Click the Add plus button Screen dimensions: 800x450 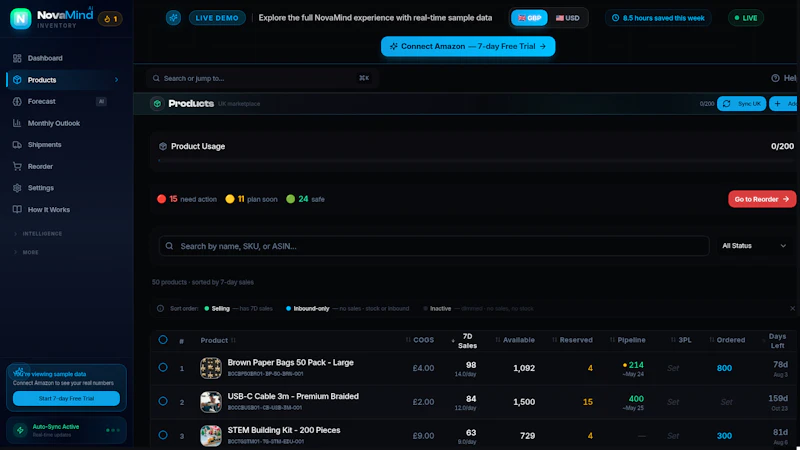coord(784,104)
